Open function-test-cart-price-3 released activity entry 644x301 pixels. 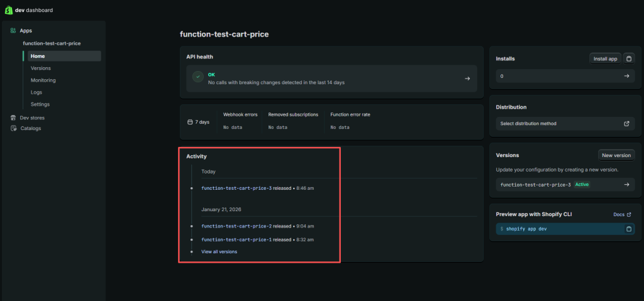point(236,188)
